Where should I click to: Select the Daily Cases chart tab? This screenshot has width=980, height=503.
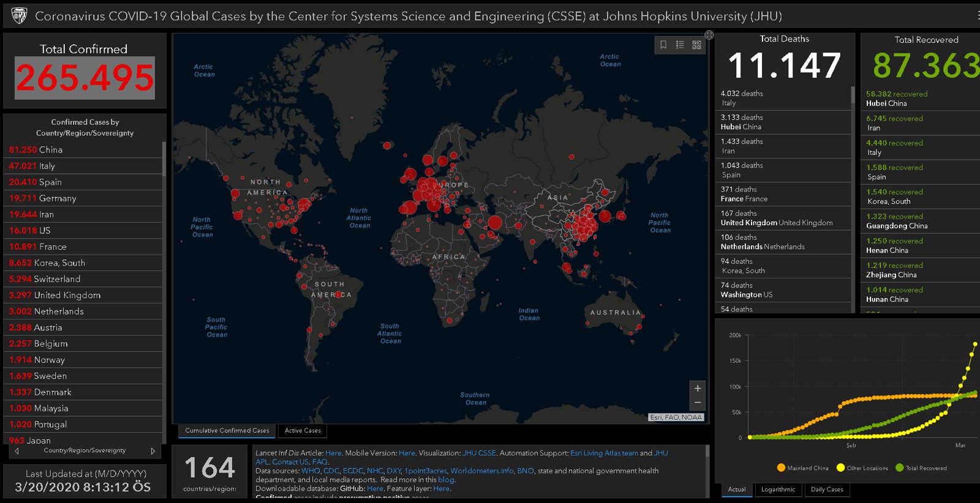(x=827, y=490)
